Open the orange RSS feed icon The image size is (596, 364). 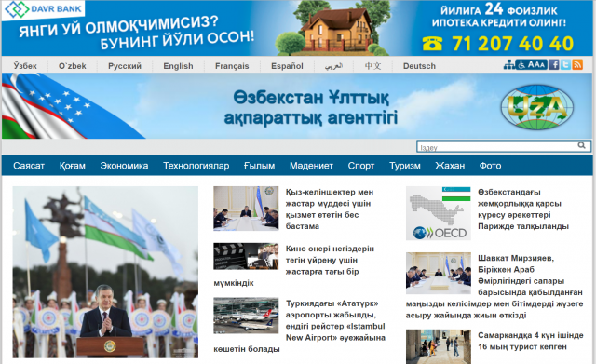coord(577,64)
